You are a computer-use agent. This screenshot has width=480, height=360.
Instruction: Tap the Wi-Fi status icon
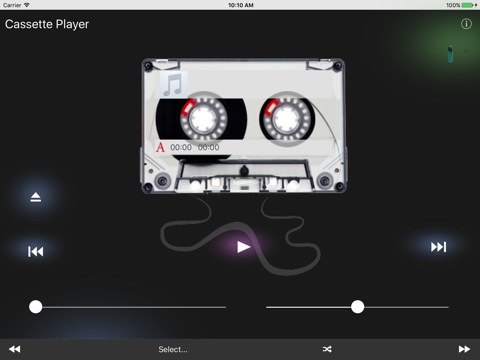(27, 5)
